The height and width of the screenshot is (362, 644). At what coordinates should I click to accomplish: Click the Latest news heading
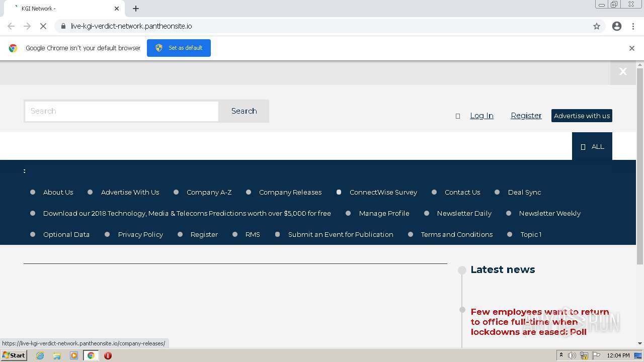pos(503,269)
